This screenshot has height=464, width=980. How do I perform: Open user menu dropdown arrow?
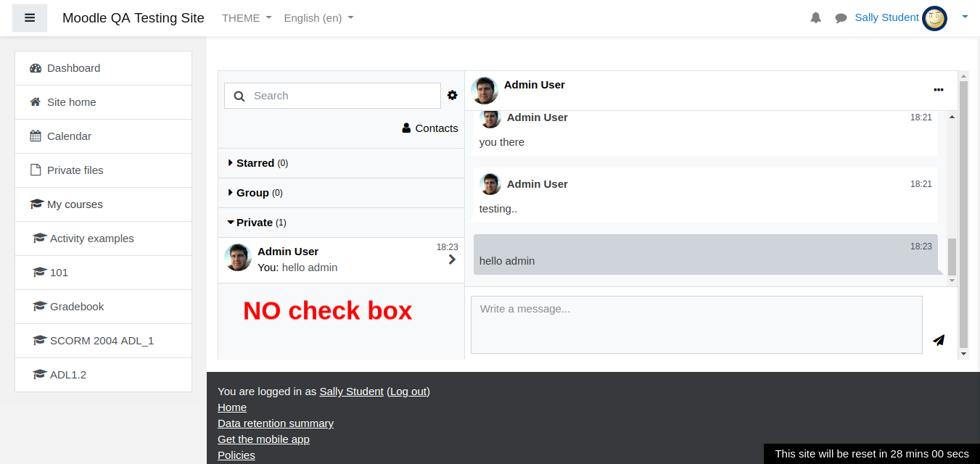click(x=965, y=17)
